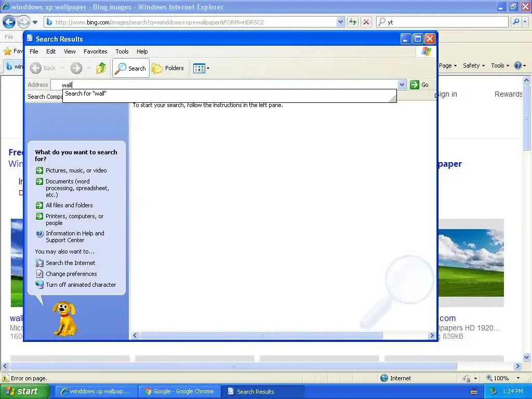Click Search Results horizontal scrollbar right arrow
Screen dimensions: 532x399
[x=432, y=336]
